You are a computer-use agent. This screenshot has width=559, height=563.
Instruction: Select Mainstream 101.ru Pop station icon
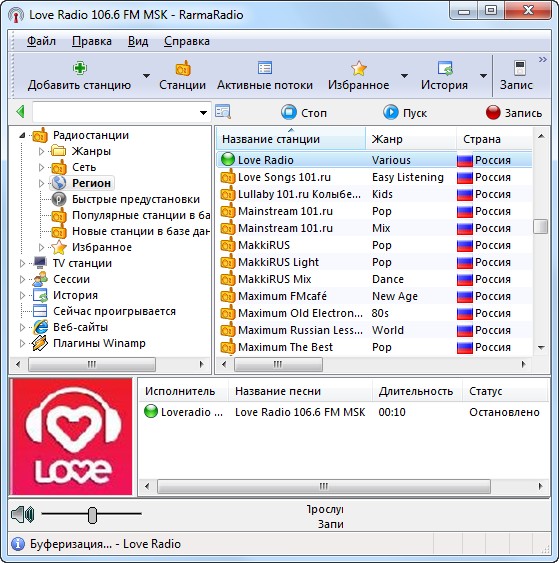point(228,211)
